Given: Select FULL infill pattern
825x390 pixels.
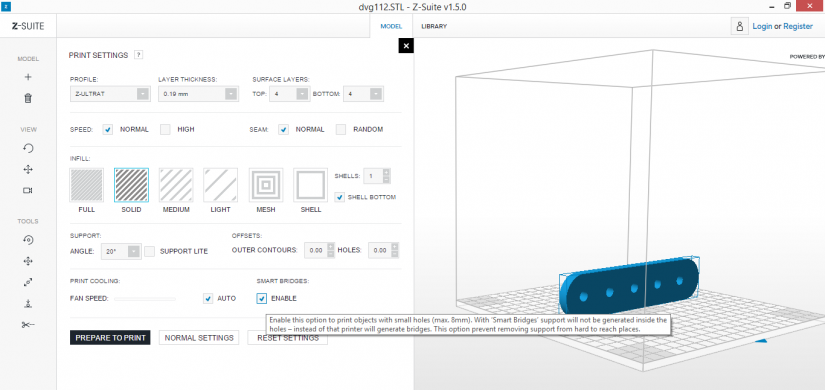Looking at the screenshot, I should [x=86, y=185].
